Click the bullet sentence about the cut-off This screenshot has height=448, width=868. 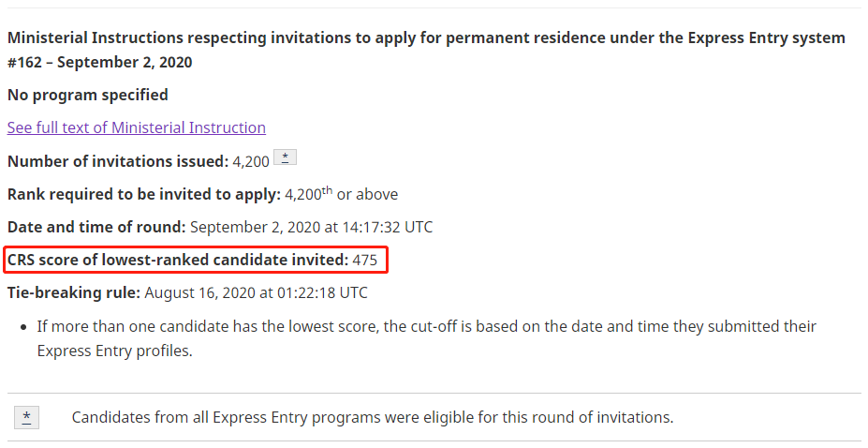[x=426, y=326]
